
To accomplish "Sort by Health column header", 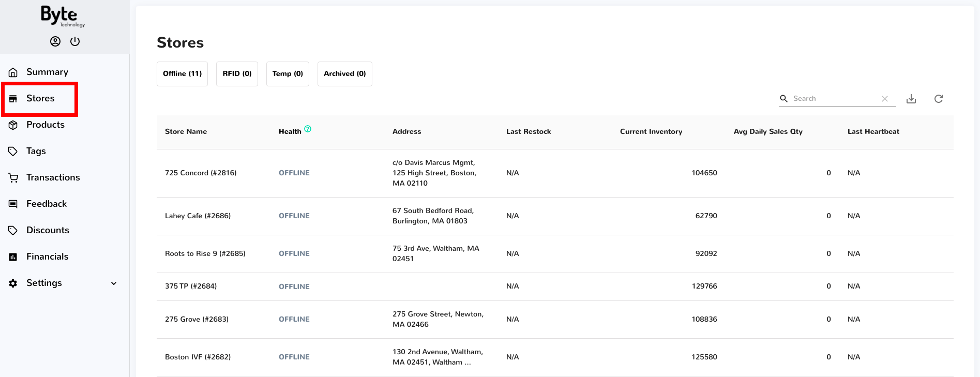I will 290,132.
